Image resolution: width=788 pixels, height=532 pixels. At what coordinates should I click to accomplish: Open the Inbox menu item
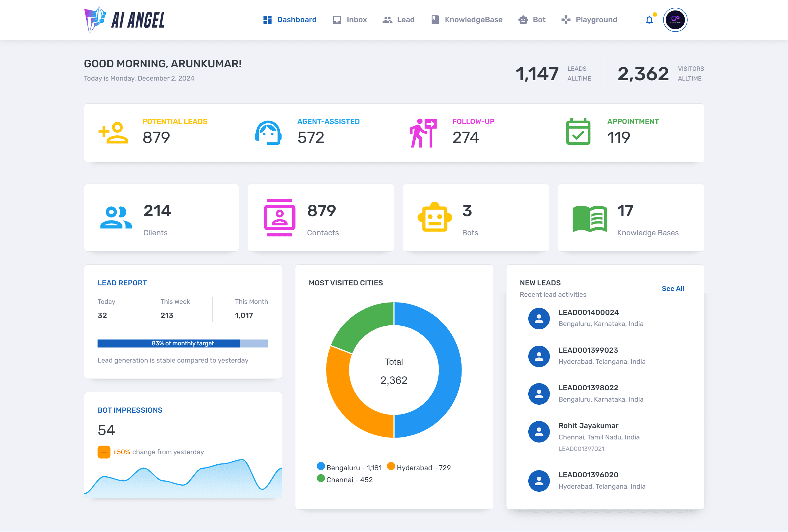(350, 20)
